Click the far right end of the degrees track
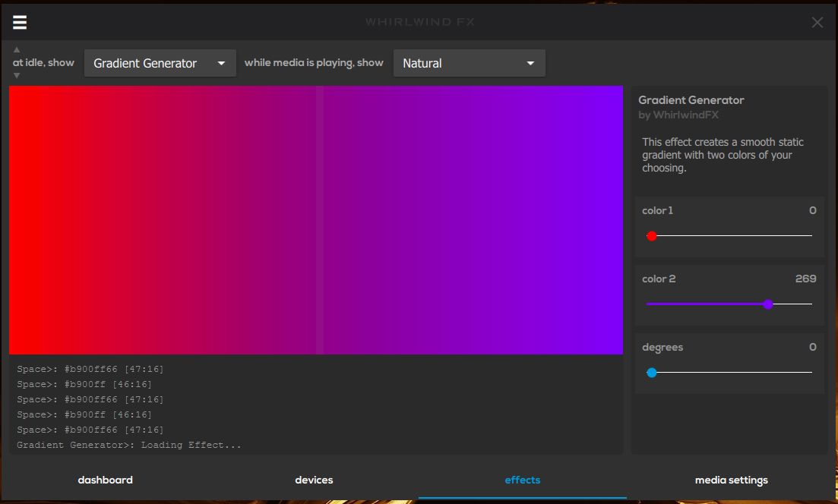Screen dimensions: 838x504 click(810, 373)
